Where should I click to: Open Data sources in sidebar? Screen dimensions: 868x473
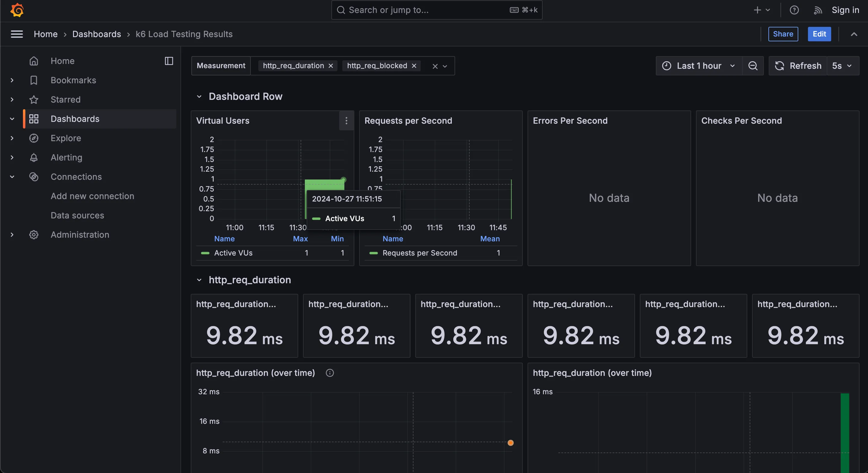(x=77, y=215)
